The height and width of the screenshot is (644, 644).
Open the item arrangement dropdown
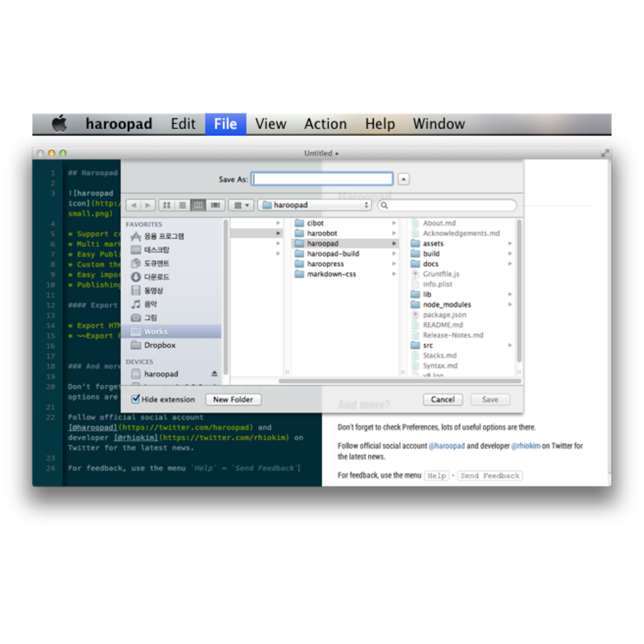click(x=242, y=205)
